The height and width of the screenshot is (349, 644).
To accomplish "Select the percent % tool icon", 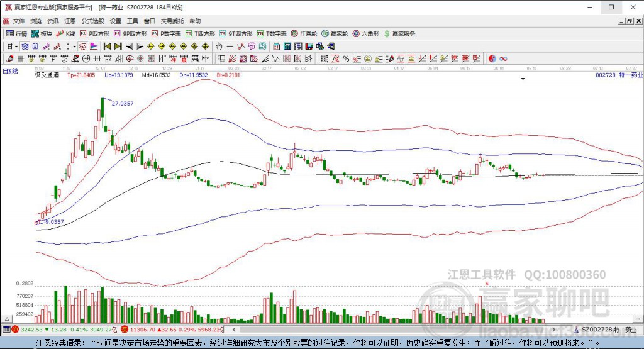I will pyautogui.click(x=346, y=58).
